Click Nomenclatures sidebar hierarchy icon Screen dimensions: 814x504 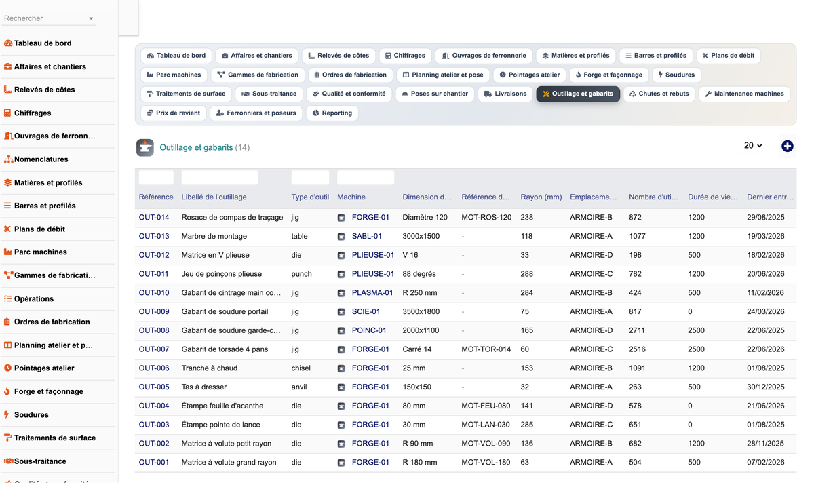tap(8, 159)
